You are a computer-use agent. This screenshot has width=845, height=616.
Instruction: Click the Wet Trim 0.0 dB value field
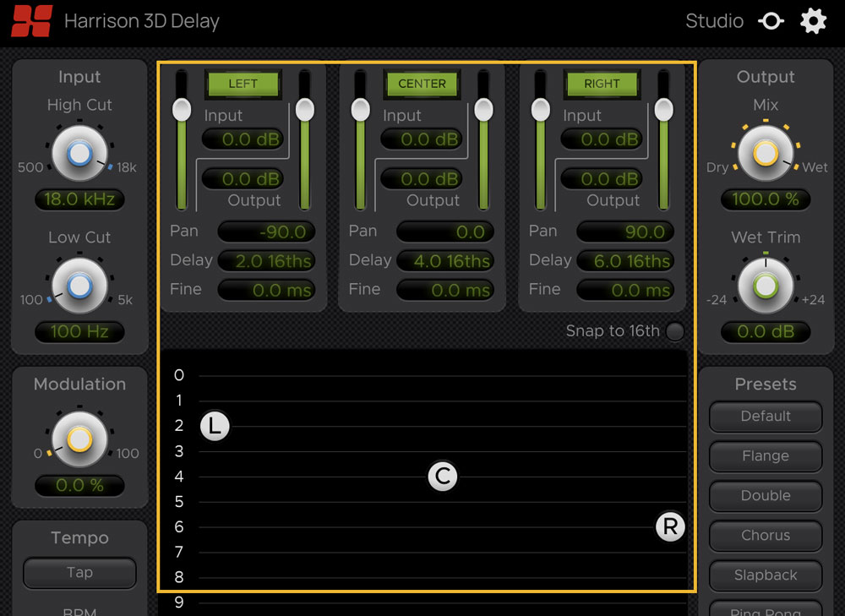[x=766, y=331]
